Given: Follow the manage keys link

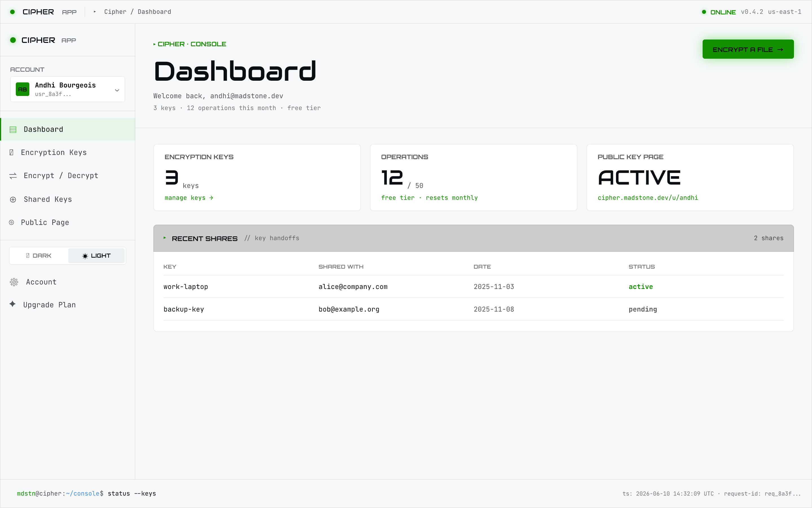Looking at the screenshot, I should (x=189, y=198).
